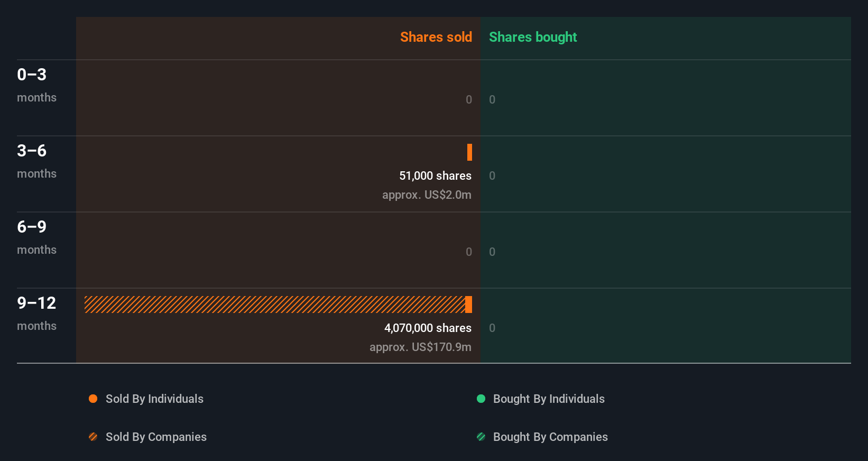This screenshot has height=461, width=868.
Task: Click the 0–3 months row label
Action: click(x=36, y=85)
